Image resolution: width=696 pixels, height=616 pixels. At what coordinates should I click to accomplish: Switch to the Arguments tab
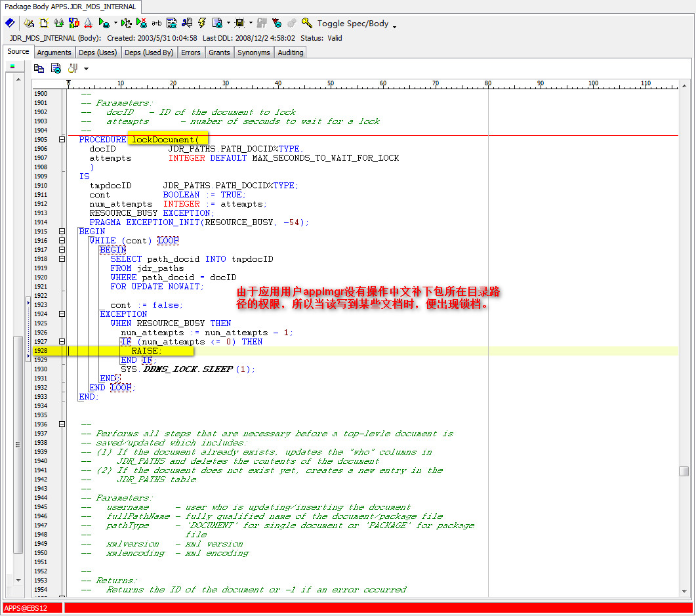pyautogui.click(x=54, y=52)
